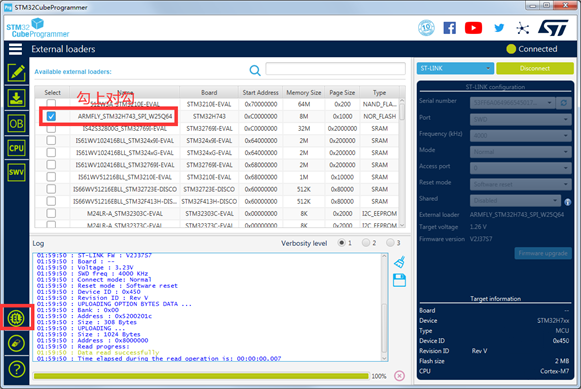Open Mode Normal dropdown
The width and height of the screenshot is (581, 389).
point(521,152)
